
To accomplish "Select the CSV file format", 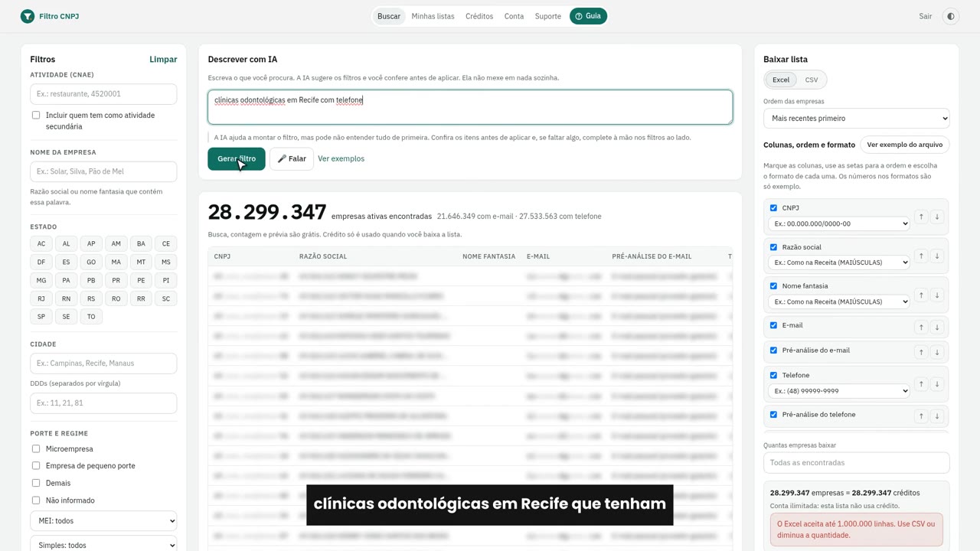I will 812,80.
